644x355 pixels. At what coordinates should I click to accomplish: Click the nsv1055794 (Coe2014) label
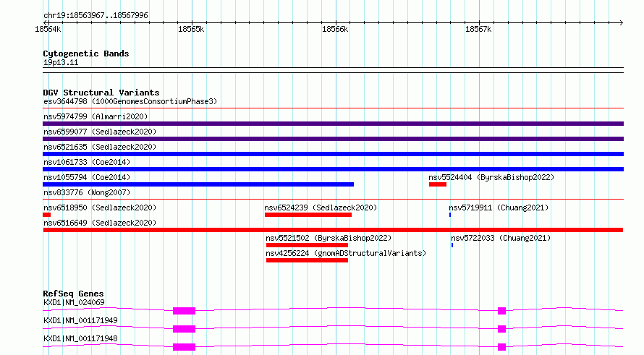pyautogui.click(x=87, y=177)
